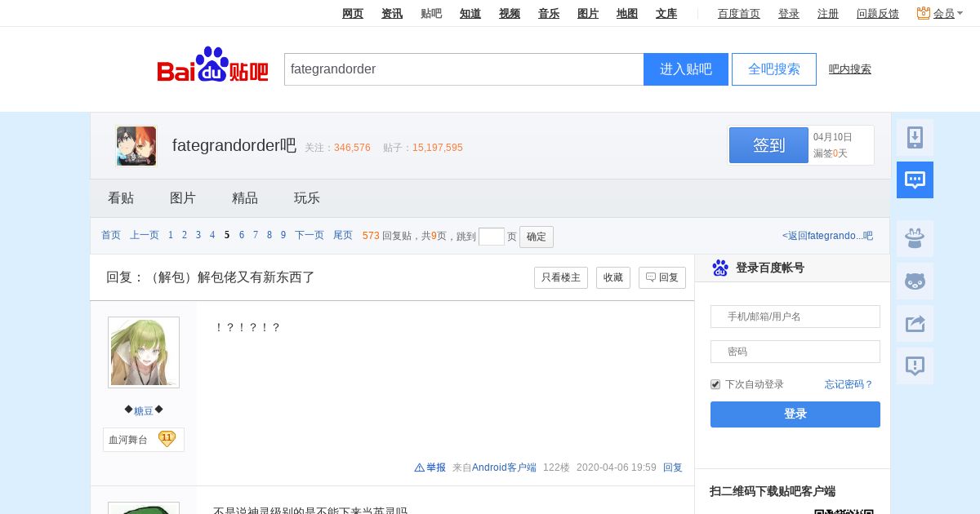Open 糖豆 user avatar picture
The height and width of the screenshot is (514, 980).
[144, 352]
